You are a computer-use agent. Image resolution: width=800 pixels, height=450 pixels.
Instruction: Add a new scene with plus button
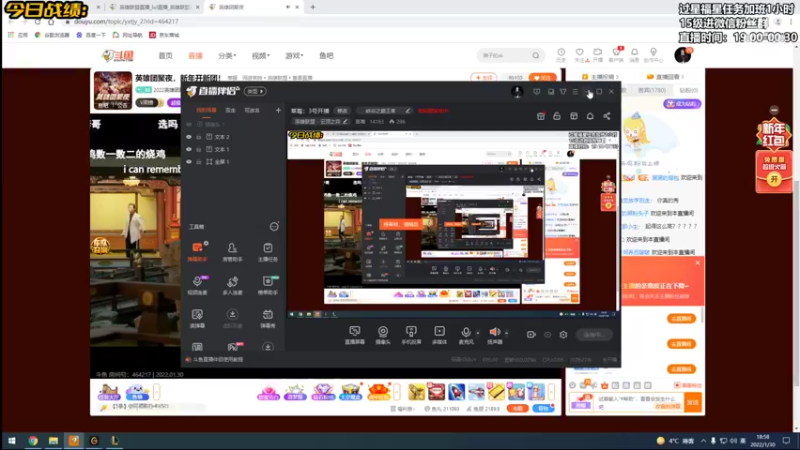point(278,110)
